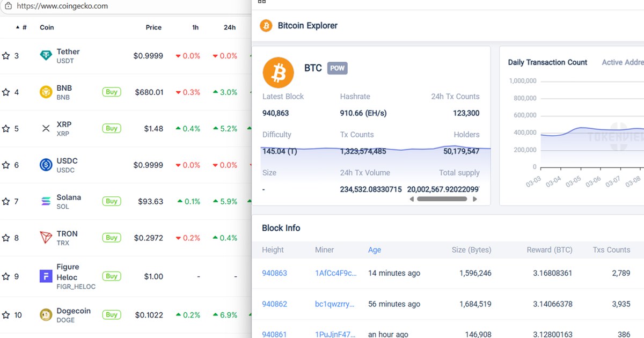Select the Tether USDT coin logo
This screenshot has height=338, width=644.
[45, 55]
